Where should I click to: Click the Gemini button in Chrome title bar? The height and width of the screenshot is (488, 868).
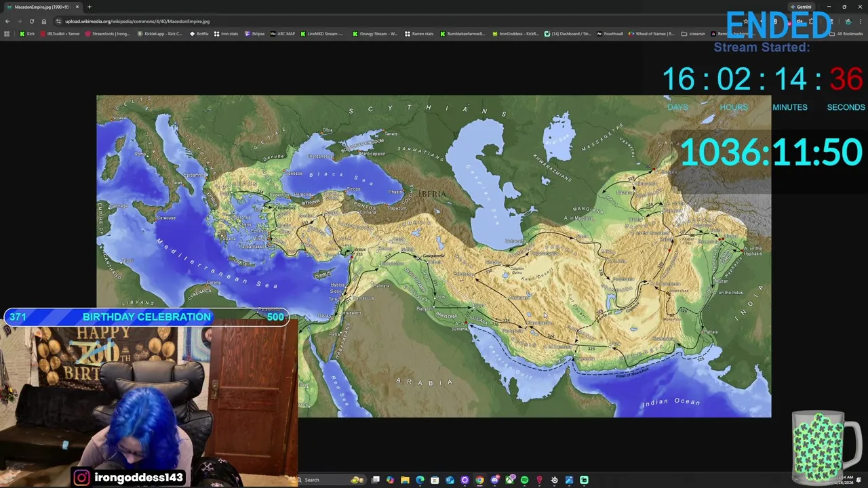801,7
